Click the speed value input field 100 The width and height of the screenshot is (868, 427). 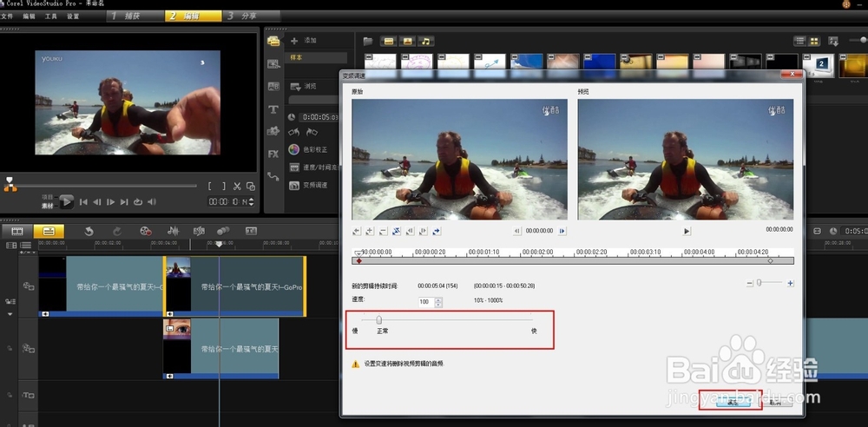[426, 302]
